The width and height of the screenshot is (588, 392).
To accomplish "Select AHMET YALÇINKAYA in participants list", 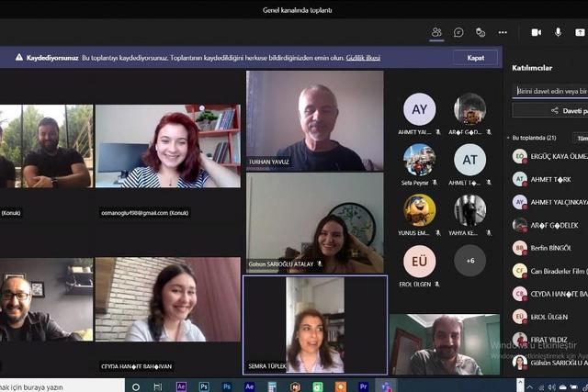I will point(550,202).
